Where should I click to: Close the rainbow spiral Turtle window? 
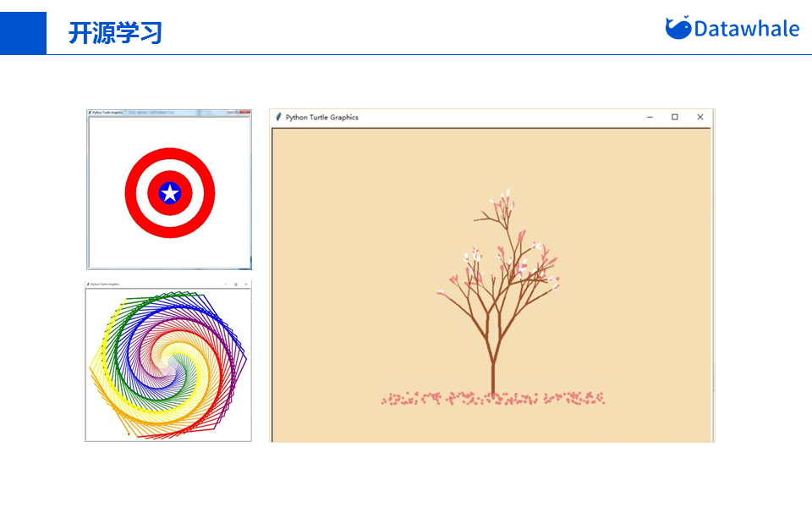click(246, 284)
